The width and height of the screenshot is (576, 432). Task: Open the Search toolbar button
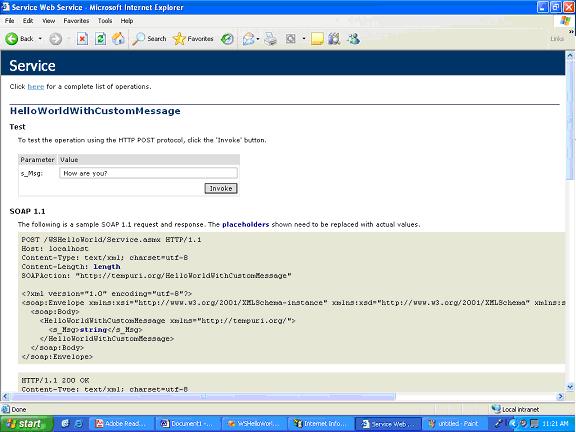[149, 39]
